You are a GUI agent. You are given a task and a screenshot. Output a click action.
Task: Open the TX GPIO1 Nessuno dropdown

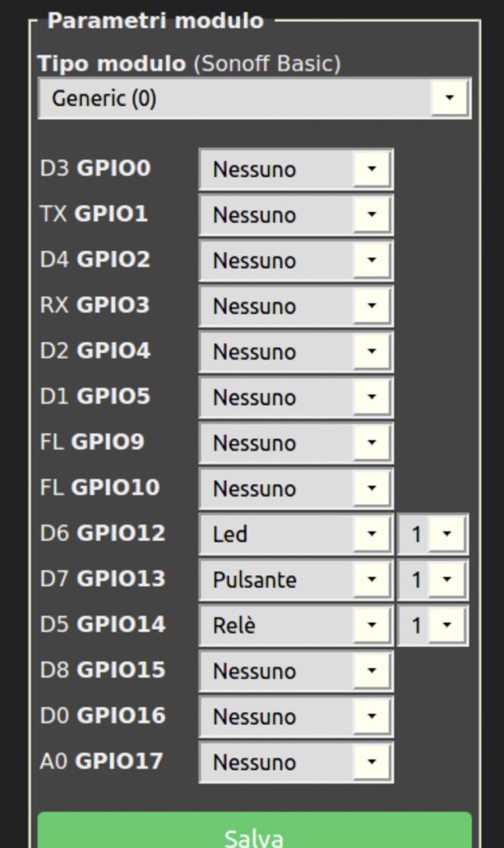click(x=295, y=215)
